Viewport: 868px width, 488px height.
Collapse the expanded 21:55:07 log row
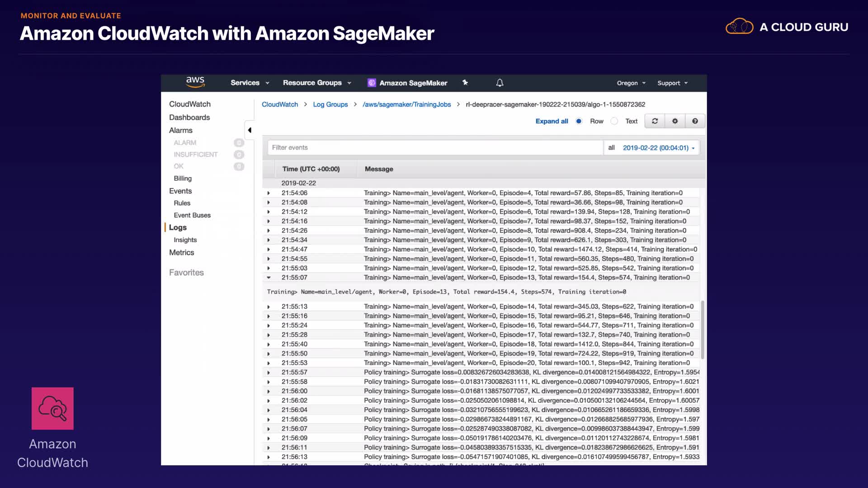tap(269, 277)
